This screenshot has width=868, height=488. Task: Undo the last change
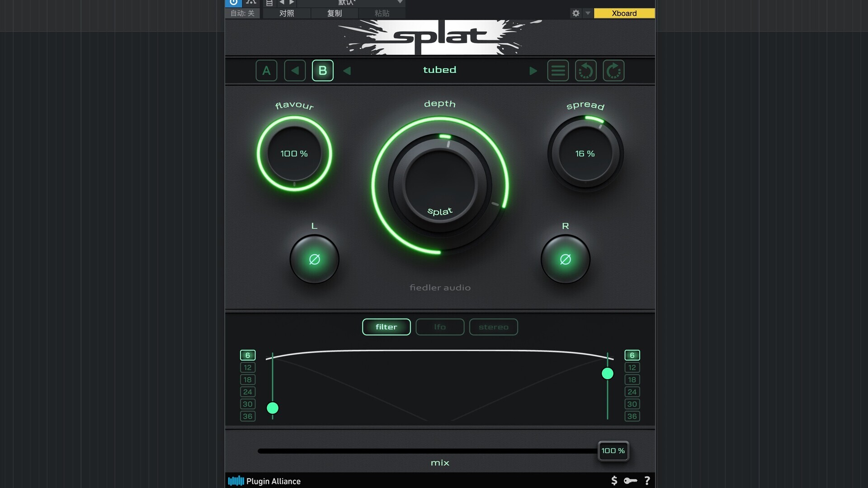586,70
